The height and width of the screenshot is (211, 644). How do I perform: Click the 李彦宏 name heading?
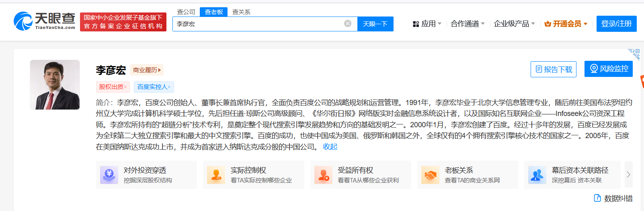pos(111,70)
